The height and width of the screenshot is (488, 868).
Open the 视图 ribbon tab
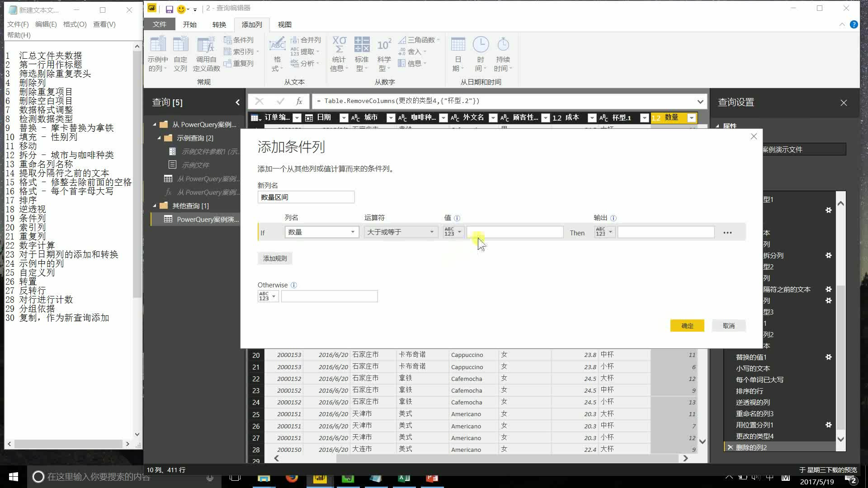click(284, 24)
